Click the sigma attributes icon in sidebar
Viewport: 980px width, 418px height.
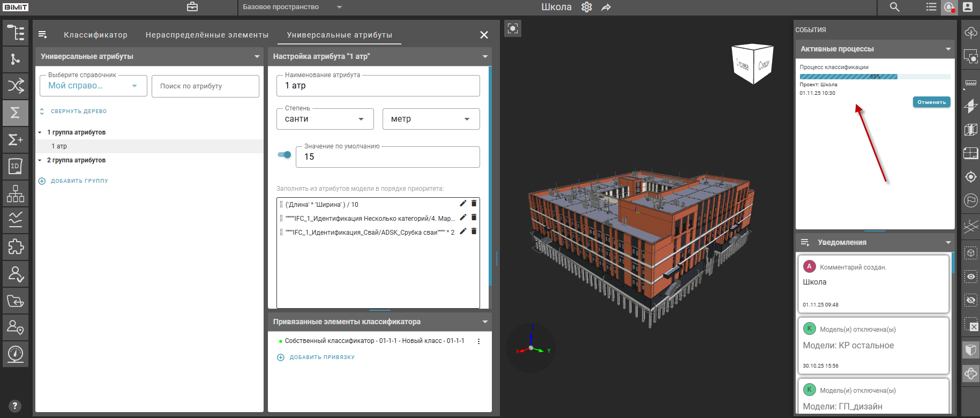[16, 113]
